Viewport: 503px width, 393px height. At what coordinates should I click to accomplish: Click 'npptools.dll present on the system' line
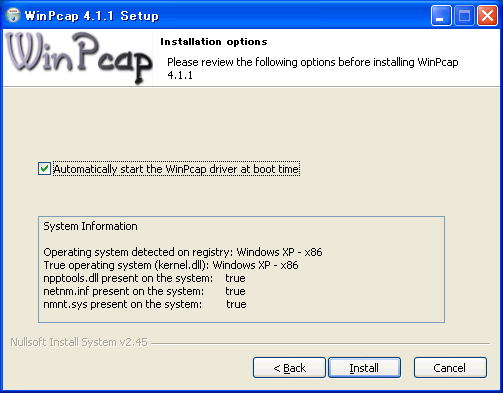coord(144,278)
